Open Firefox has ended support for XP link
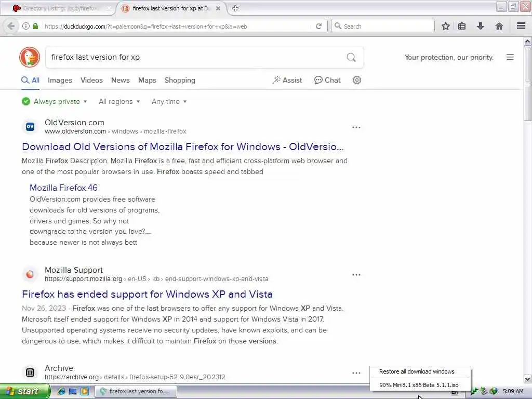The width and height of the screenshot is (532, 399). point(147,294)
